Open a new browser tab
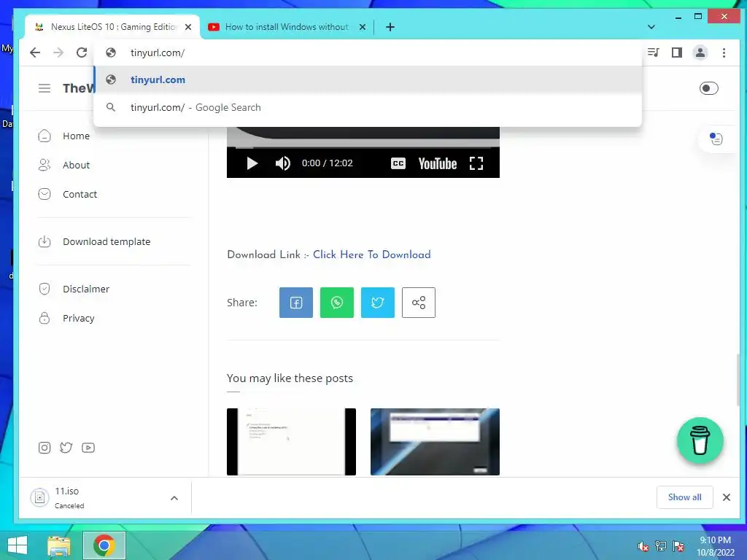Viewport: 747px width, 560px height. [390, 27]
